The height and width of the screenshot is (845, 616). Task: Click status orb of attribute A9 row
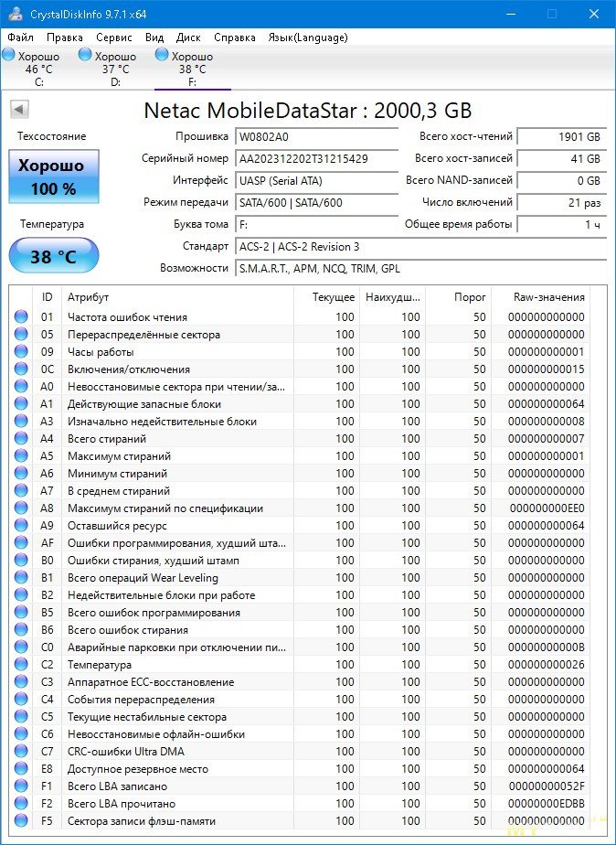(x=21, y=526)
